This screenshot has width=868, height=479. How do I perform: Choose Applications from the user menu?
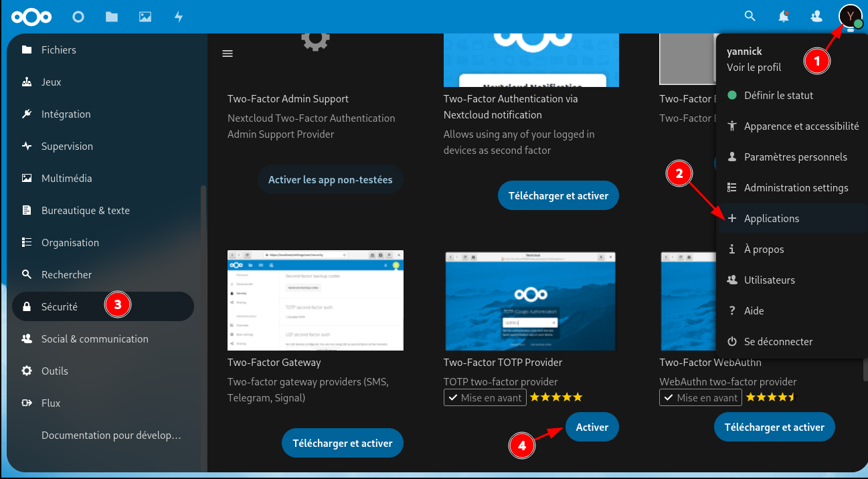tap(772, 219)
